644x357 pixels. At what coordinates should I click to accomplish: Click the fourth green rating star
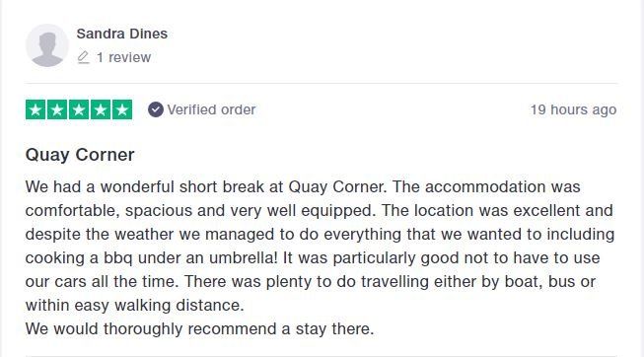pos(101,109)
